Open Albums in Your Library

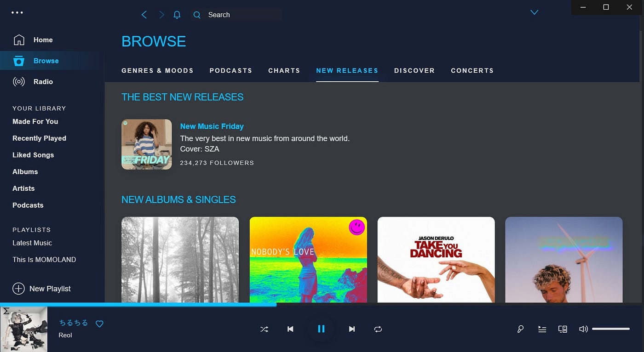[25, 172]
